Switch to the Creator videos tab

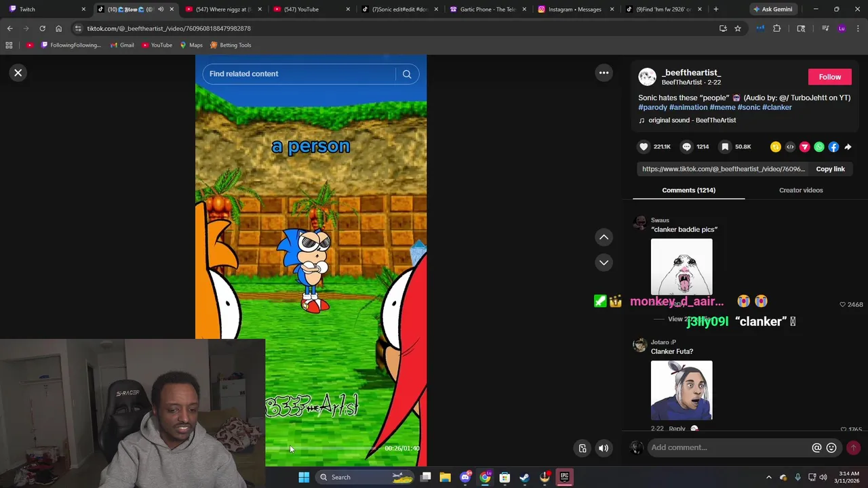[x=801, y=190]
